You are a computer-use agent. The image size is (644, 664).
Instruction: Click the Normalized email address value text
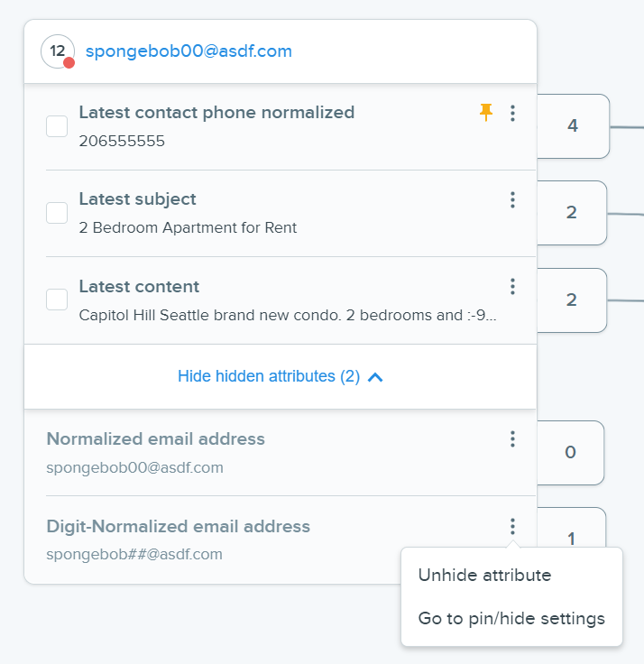coord(134,468)
